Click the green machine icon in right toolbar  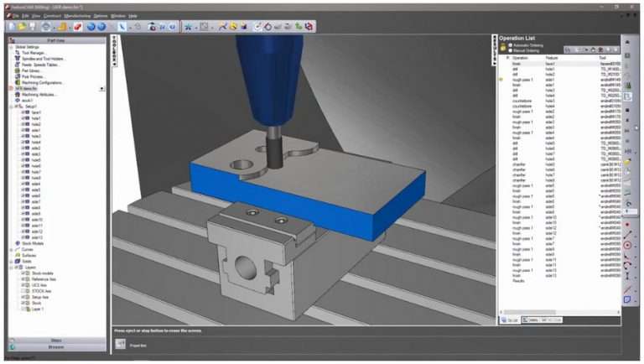pos(628,86)
